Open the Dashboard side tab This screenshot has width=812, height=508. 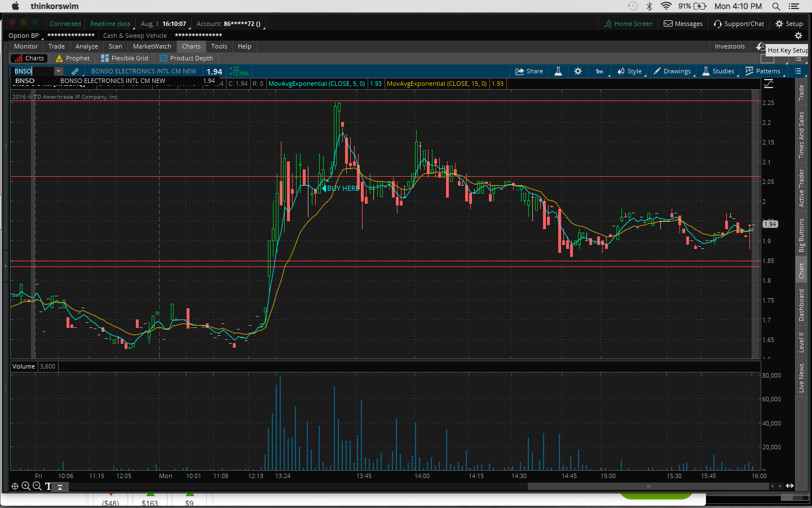click(801, 305)
